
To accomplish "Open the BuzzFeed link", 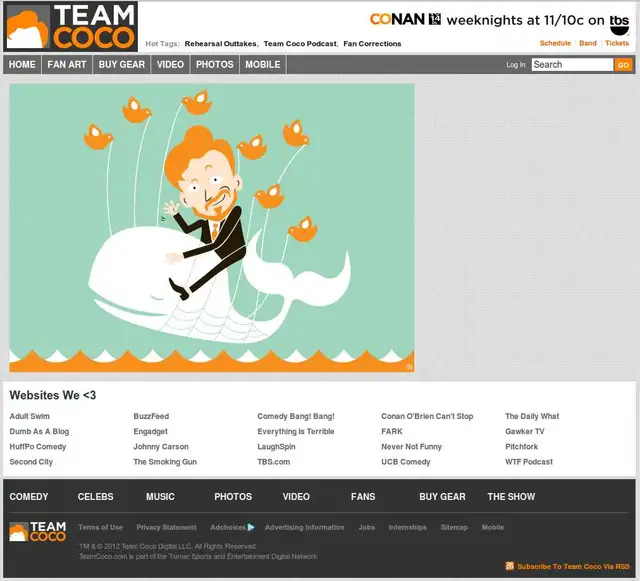I will pos(151,416).
